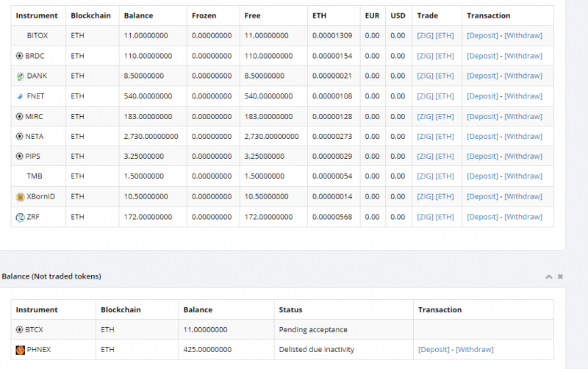This screenshot has height=369, width=588.
Task: Click the Instrument header in top table
Action: 37,15
